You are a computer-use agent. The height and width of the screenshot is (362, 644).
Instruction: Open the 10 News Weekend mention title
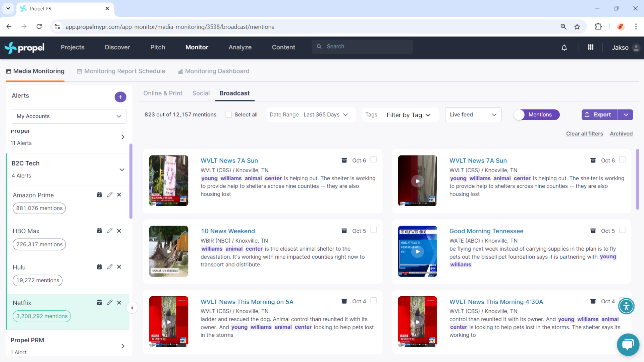(228, 231)
